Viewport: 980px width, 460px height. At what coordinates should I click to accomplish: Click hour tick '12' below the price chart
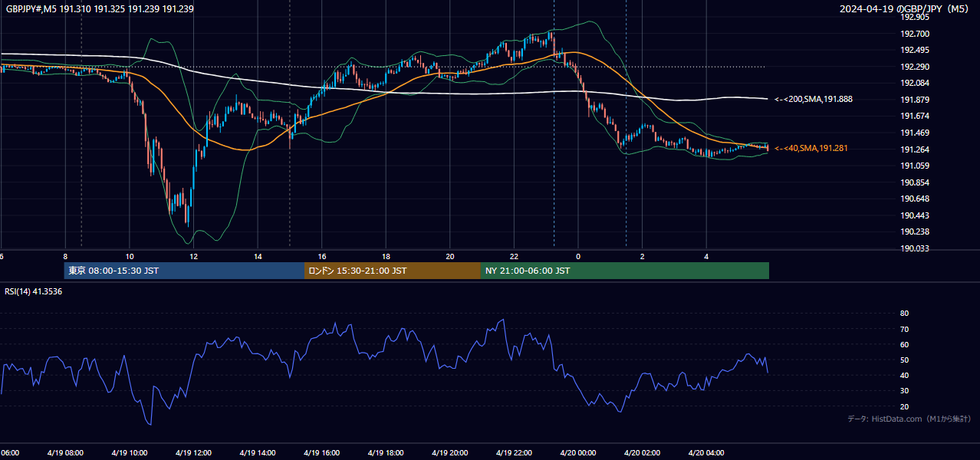point(194,256)
